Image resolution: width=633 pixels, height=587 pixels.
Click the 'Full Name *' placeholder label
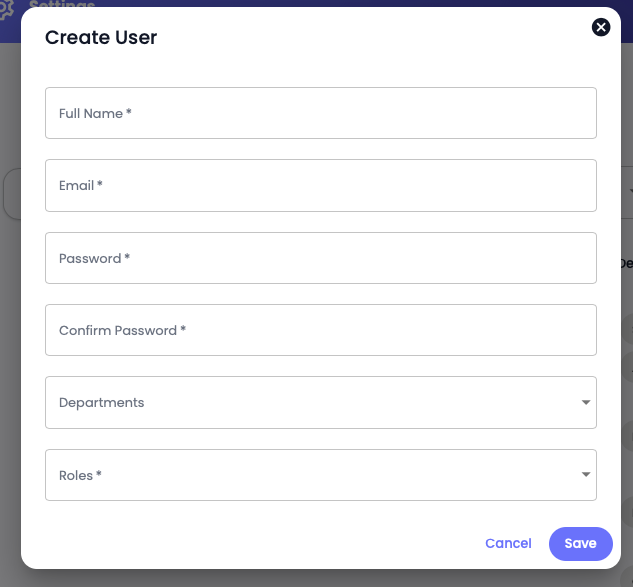(x=95, y=113)
